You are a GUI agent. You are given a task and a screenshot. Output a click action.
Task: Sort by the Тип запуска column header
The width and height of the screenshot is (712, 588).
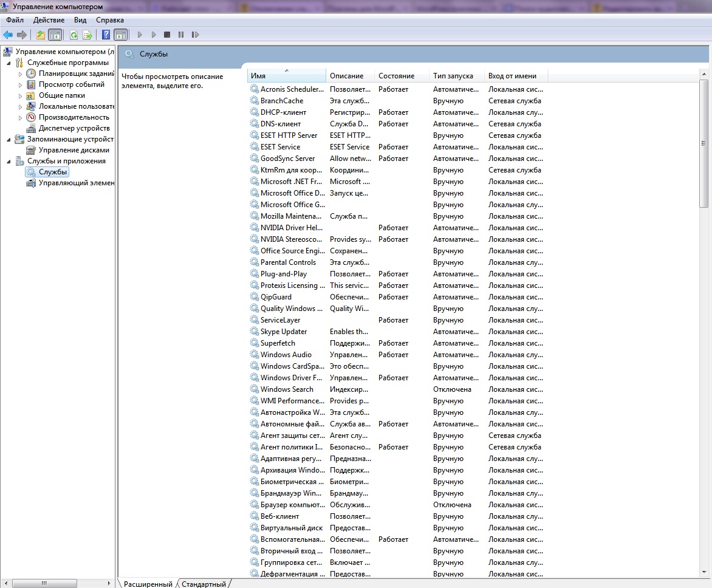click(453, 76)
